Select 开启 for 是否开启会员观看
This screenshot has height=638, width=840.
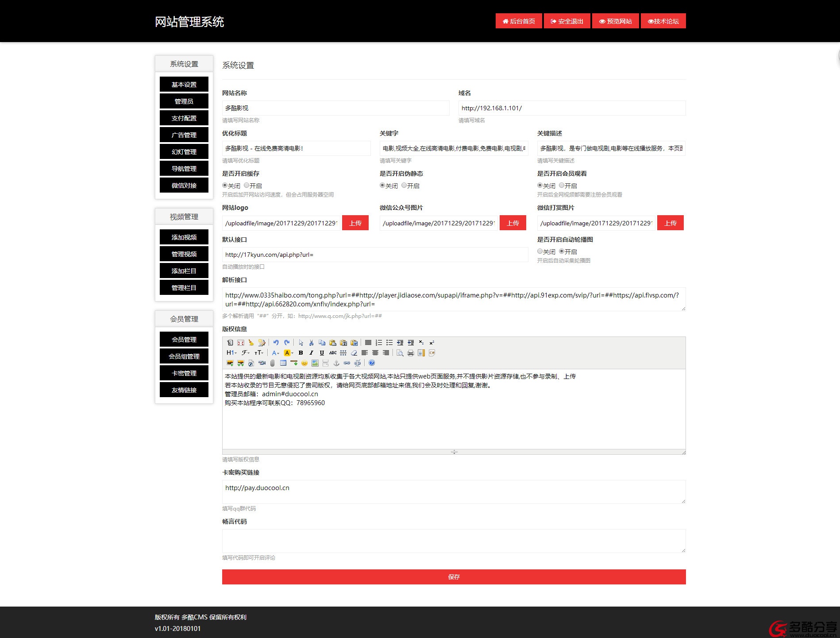tap(562, 186)
